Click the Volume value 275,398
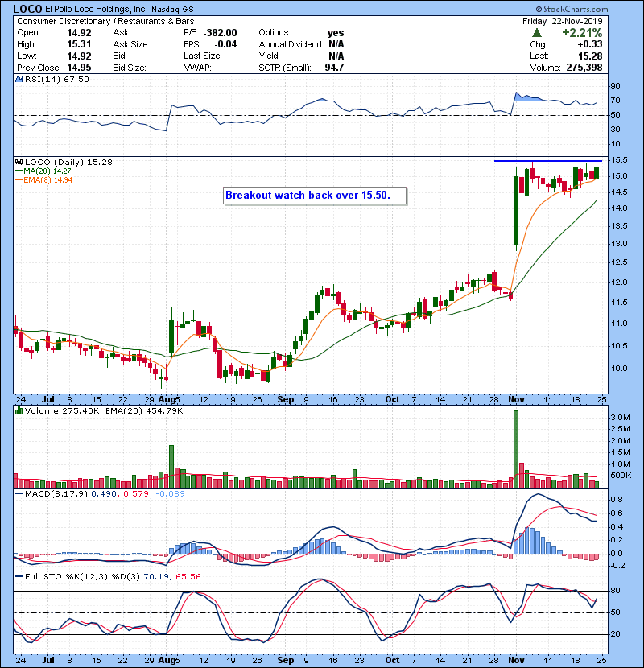This screenshot has width=644, height=668. coord(584,68)
